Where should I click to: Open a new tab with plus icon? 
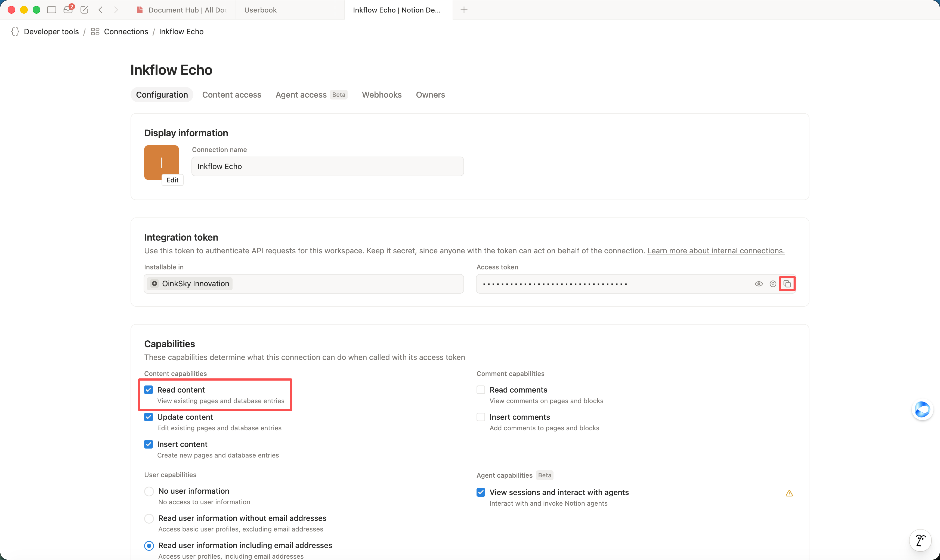[x=464, y=10]
